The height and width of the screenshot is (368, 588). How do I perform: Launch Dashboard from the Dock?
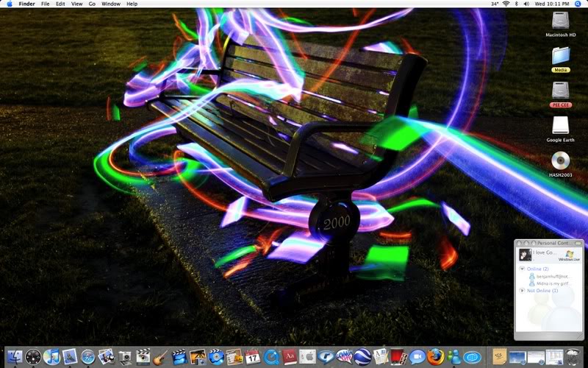(x=33, y=357)
